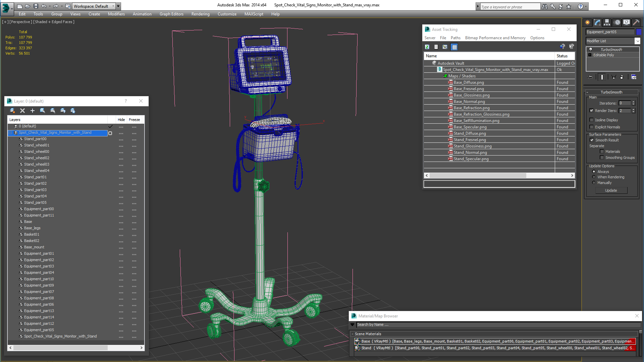
Task: Switch Asset Tracking to table view icon
Action: 454,47
